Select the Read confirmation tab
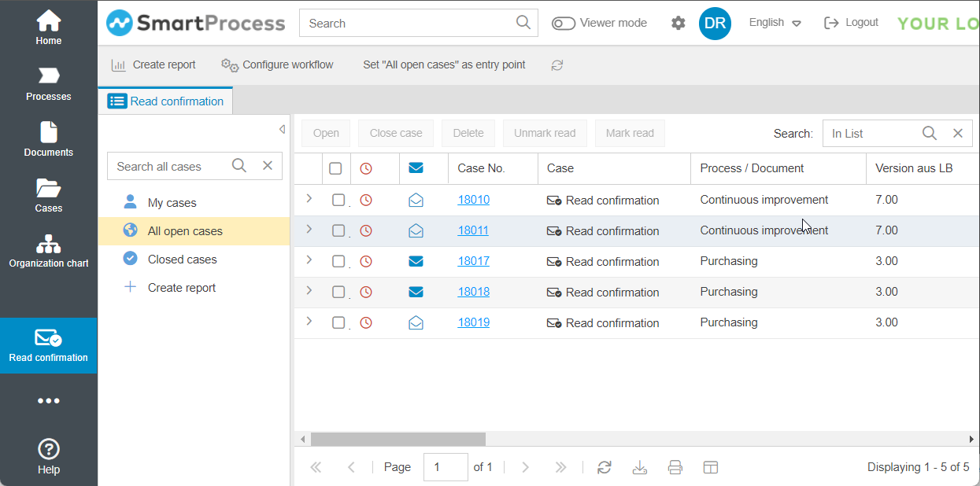The width and height of the screenshot is (980, 486). pyautogui.click(x=166, y=101)
